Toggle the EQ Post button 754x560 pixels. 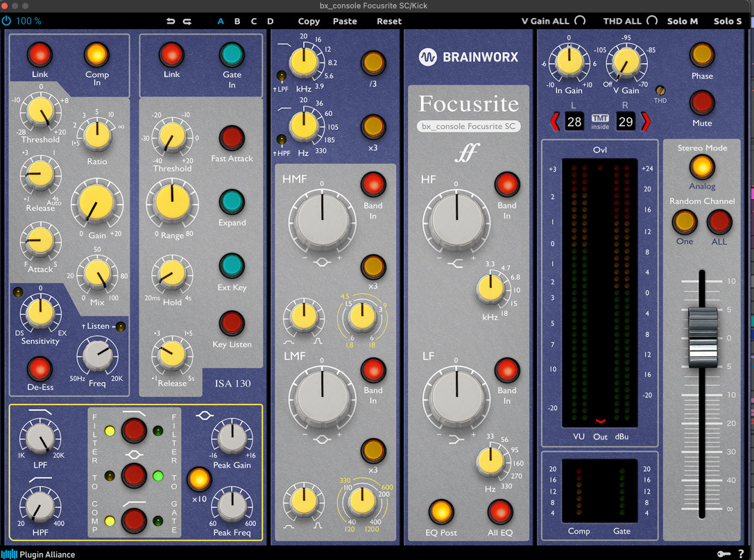click(441, 511)
